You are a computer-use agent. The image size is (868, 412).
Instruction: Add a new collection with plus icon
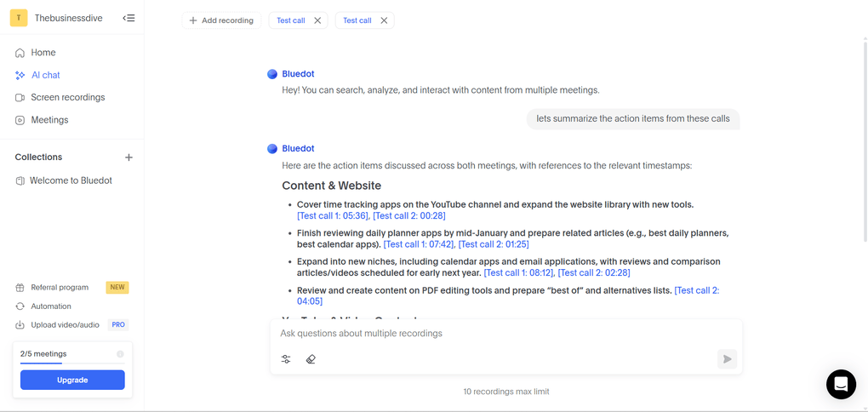point(129,157)
